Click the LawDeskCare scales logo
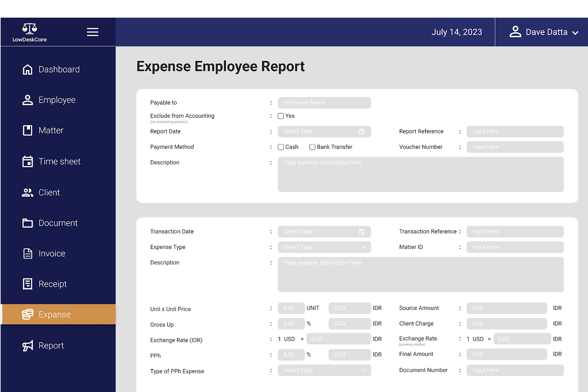Viewport: 588px width, 392px height. click(30, 29)
